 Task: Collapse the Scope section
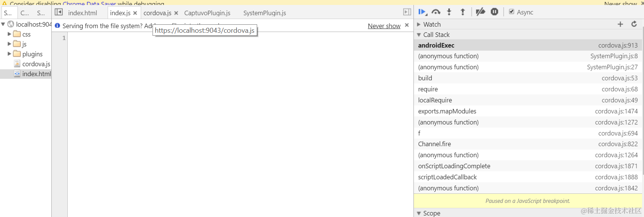pyautogui.click(x=419, y=213)
